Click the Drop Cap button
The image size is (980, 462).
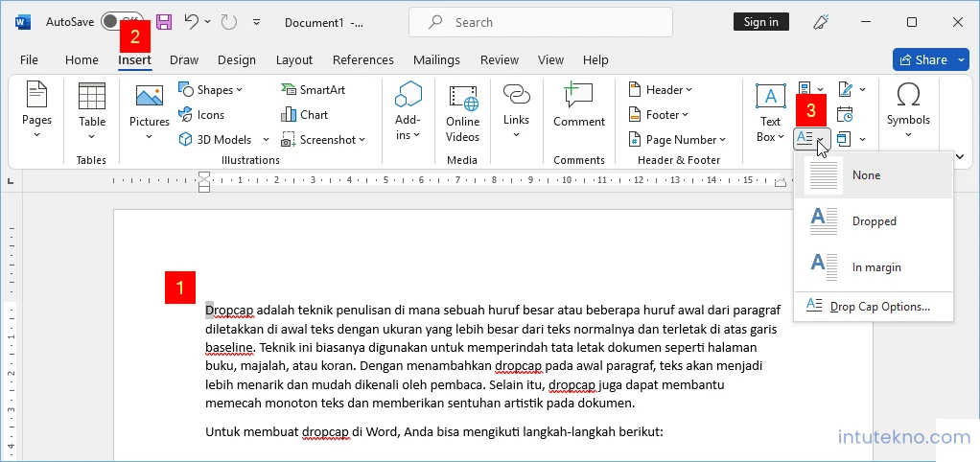click(811, 139)
